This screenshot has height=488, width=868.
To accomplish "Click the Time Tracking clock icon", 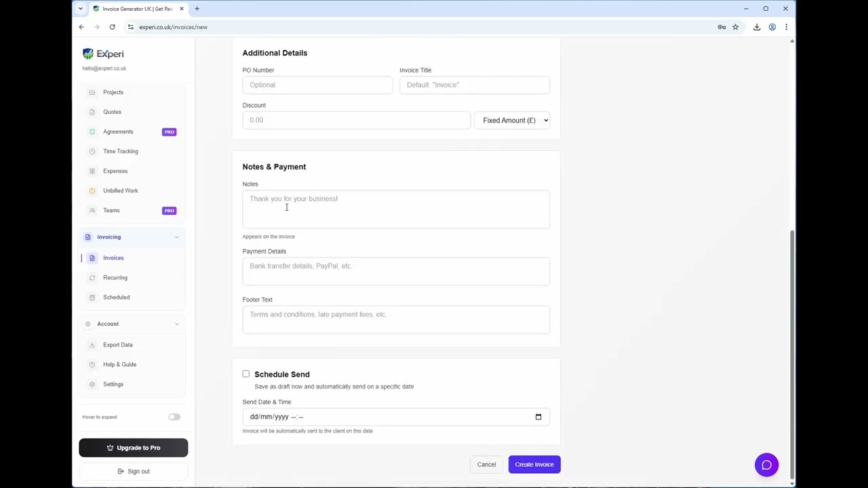I will (92, 151).
